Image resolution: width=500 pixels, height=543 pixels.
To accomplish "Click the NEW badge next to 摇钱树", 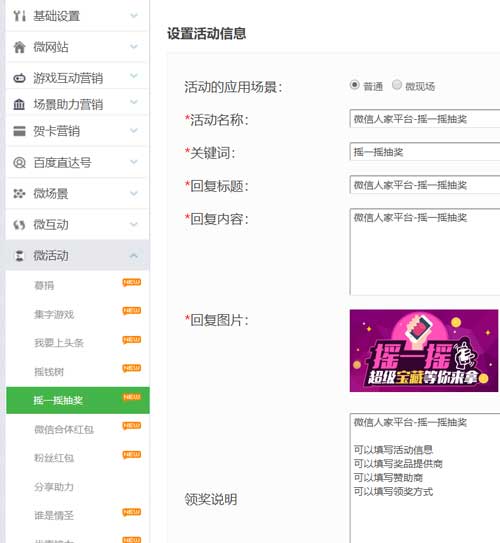I will 132,368.
